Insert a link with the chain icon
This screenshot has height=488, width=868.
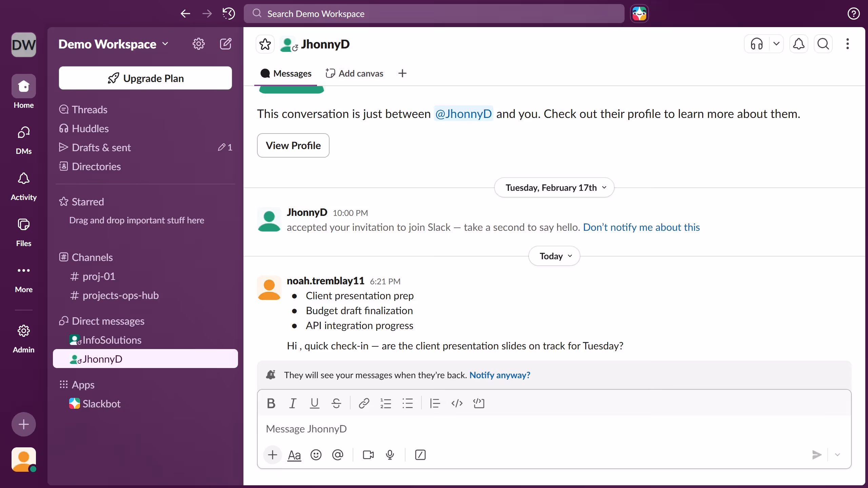364,403
